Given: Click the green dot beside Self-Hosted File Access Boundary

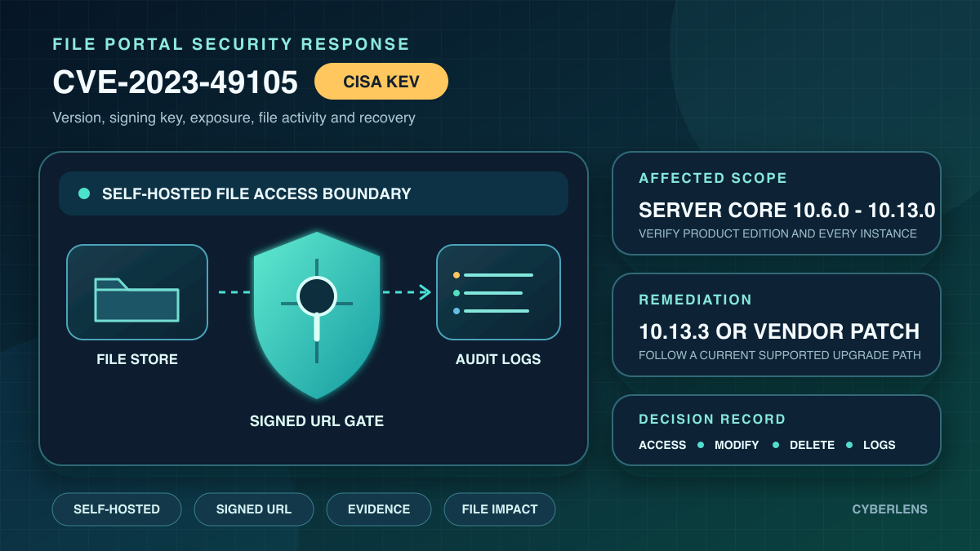Looking at the screenshot, I should click(83, 193).
